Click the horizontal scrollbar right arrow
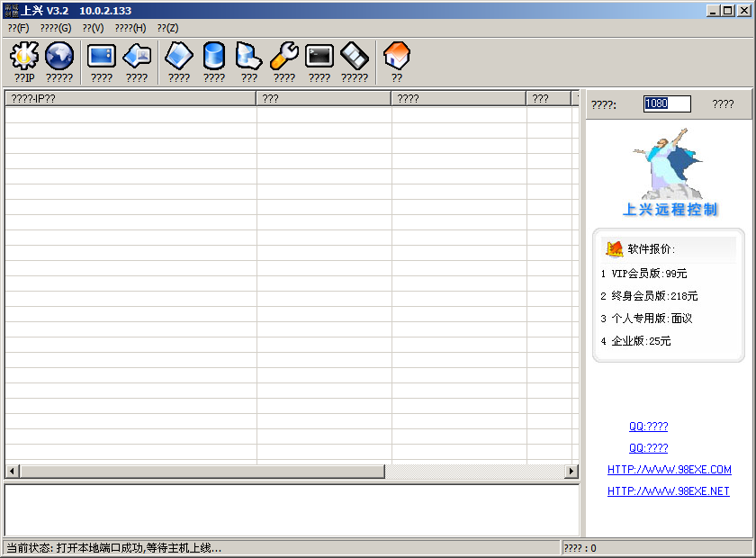Viewport: 756px width, 558px height. (571, 472)
